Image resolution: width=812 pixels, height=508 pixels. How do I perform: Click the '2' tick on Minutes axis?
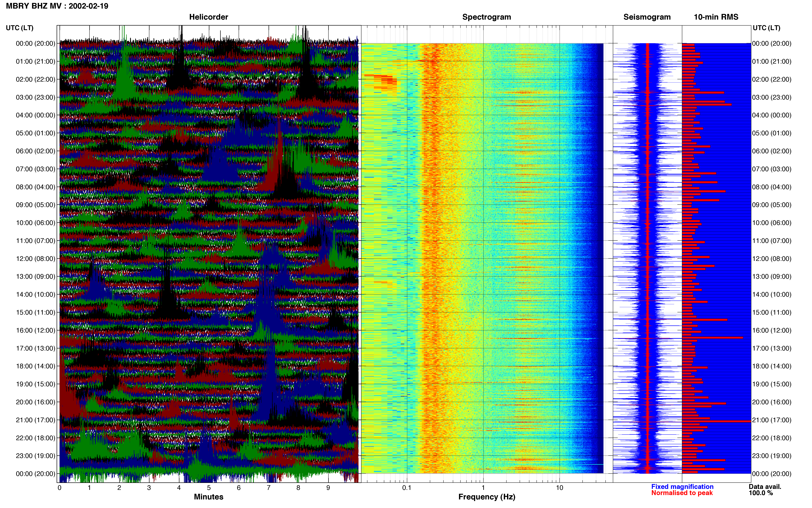[x=119, y=488]
